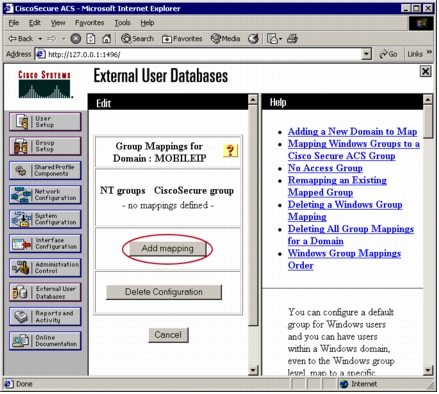
Task: Click the 'Done' status bar text
Action: (24, 384)
